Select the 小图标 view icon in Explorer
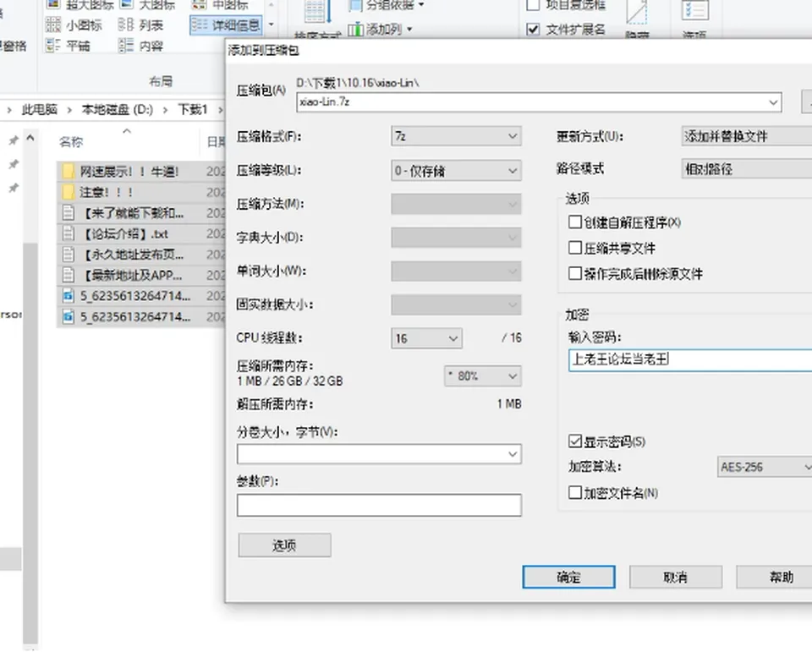The height and width of the screenshot is (652, 812). [52, 25]
